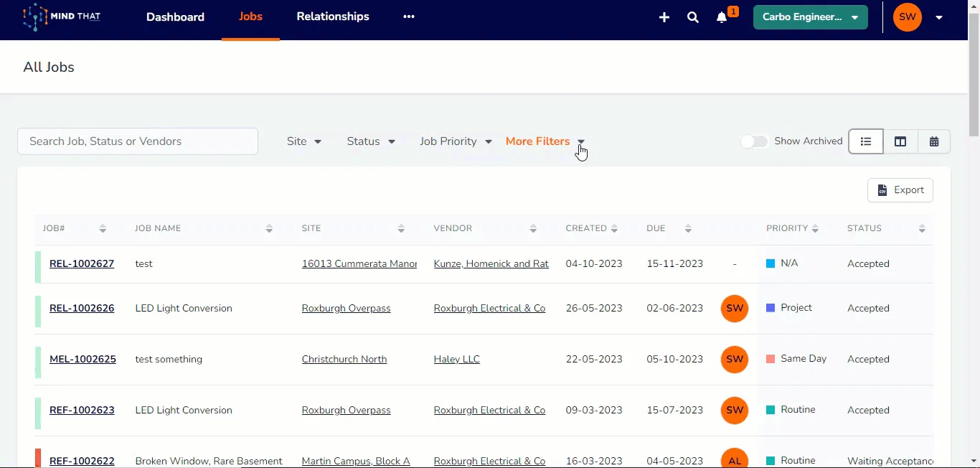The height and width of the screenshot is (468, 980).
Task: Open job REF-1002623
Action: pyautogui.click(x=82, y=411)
